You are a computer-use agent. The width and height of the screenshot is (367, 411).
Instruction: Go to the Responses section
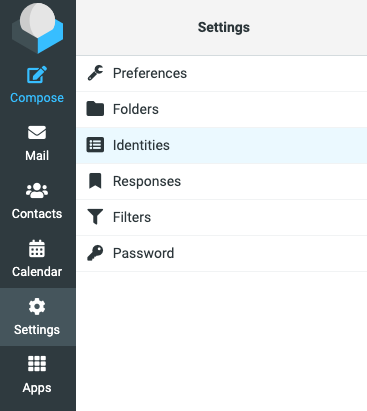coord(222,181)
